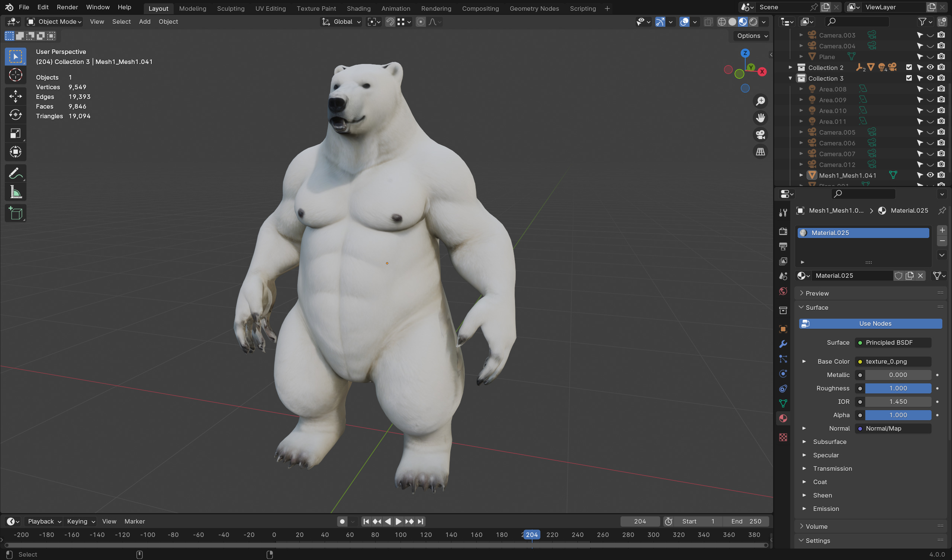This screenshot has height=560, width=952.
Task: Open the Output properties tab
Action: [x=783, y=247]
